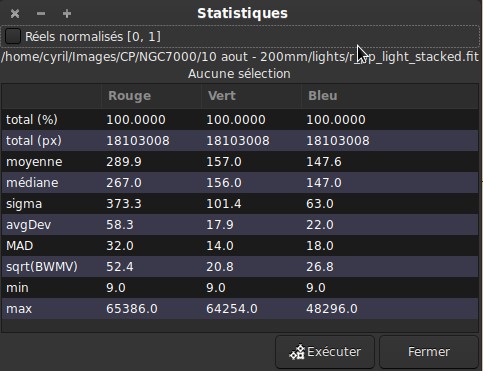Viewport: 483px width, 371px height.
Task: Click the total (px) Bleu value
Action: [338, 141]
